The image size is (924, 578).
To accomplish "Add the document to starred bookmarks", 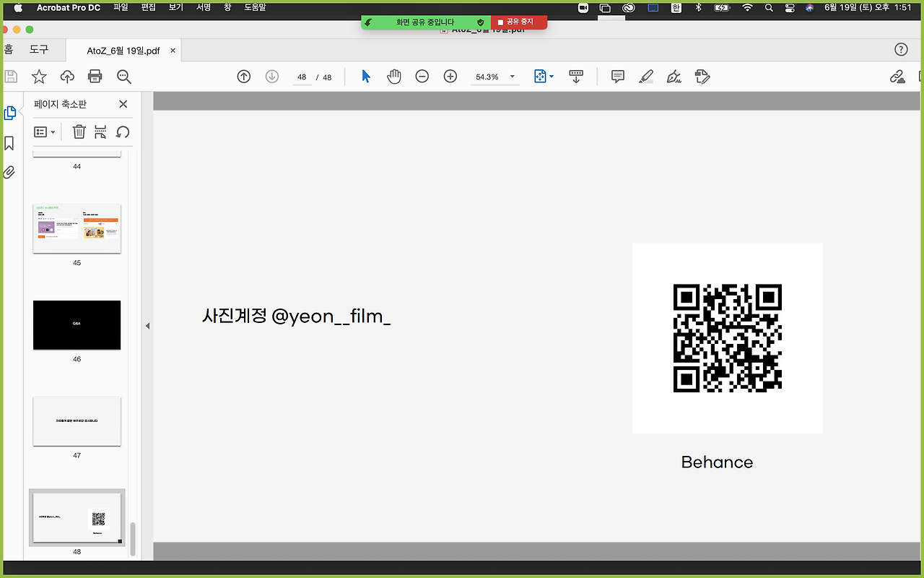I will click(39, 77).
